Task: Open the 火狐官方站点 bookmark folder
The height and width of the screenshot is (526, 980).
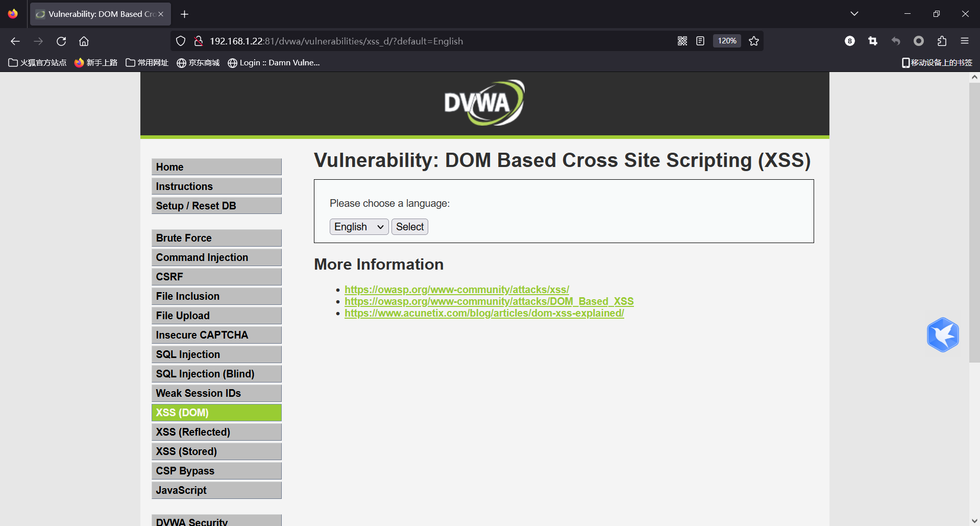Action: pos(37,63)
